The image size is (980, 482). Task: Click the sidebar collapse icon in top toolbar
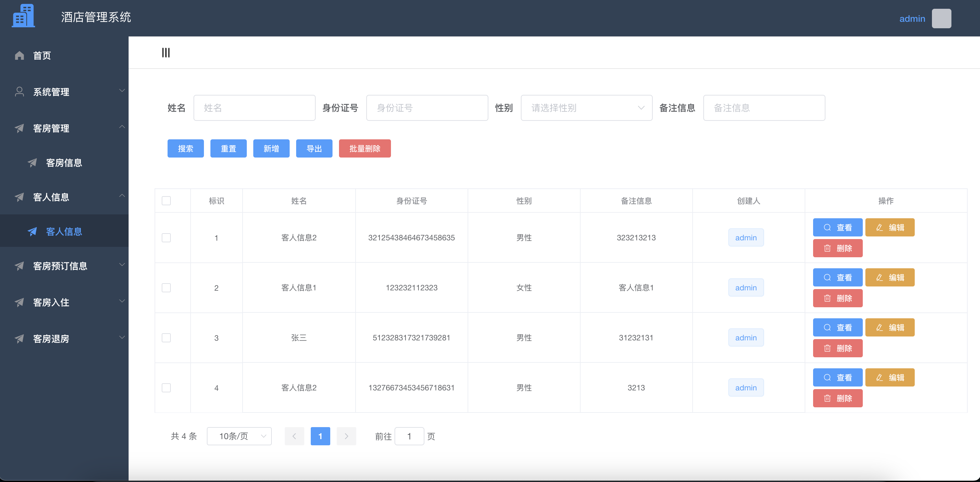coord(166,52)
